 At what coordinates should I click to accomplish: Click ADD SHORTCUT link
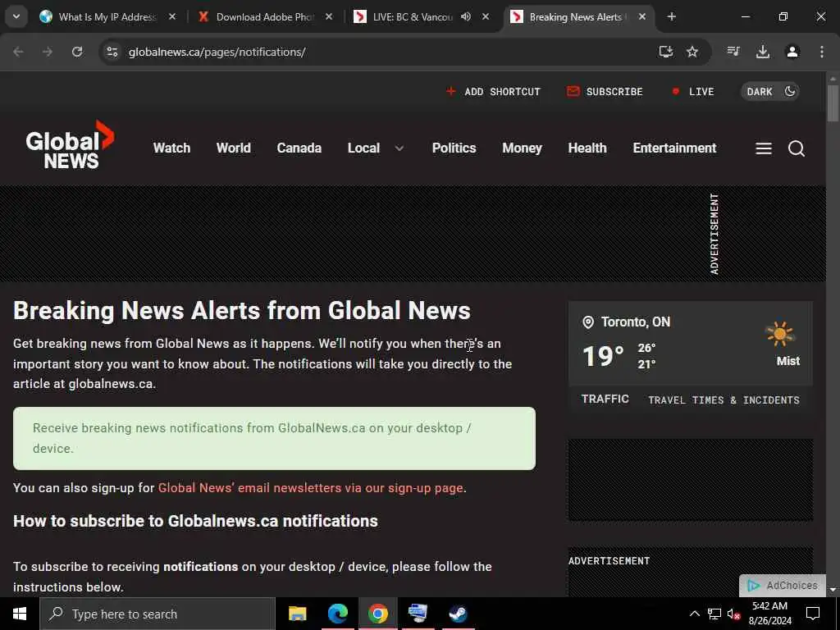[493, 92]
